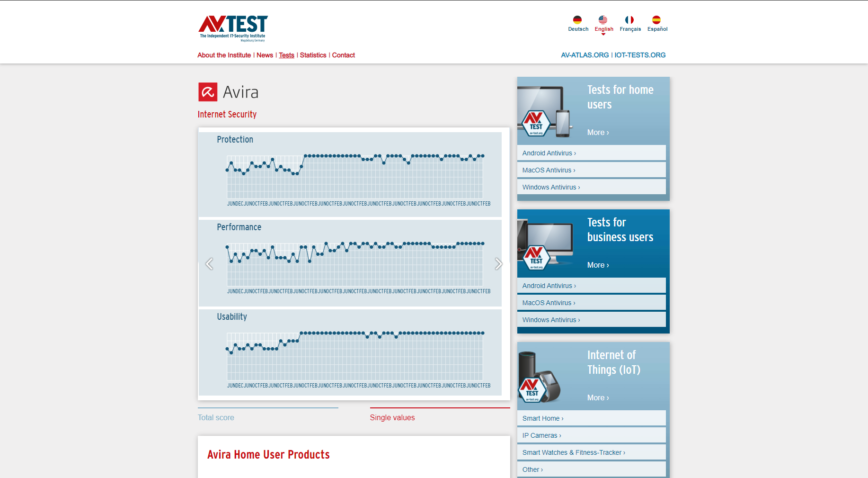Click the Tests for home users heading

pyautogui.click(x=620, y=97)
